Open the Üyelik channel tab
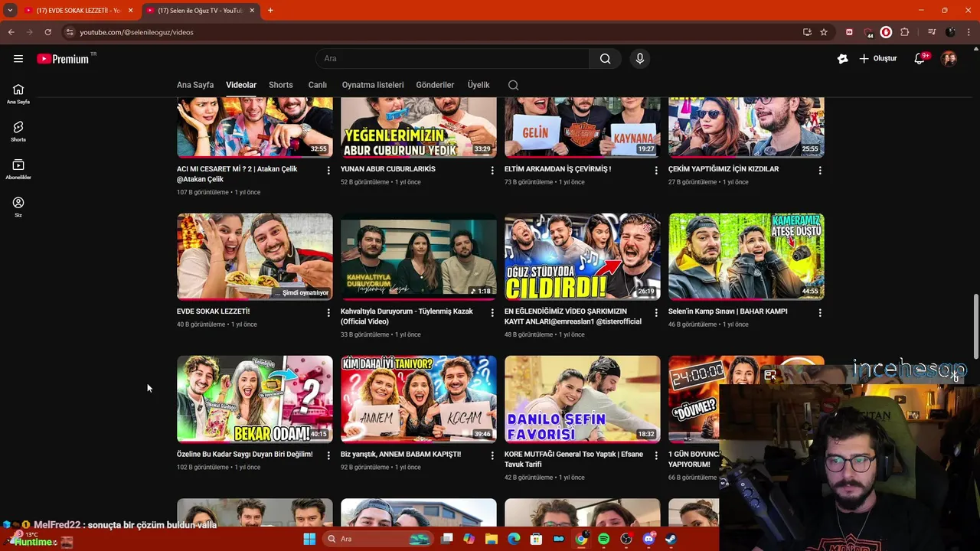This screenshot has width=980, height=551. point(479,85)
